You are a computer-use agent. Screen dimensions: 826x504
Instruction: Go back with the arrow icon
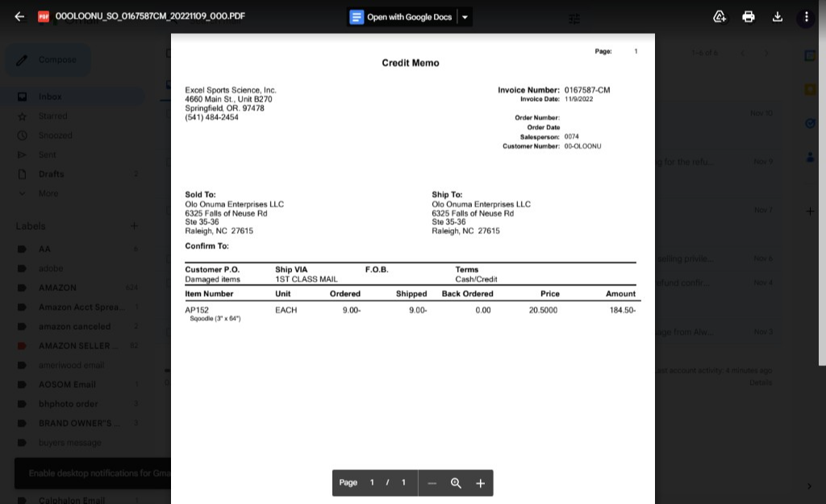pyautogui.click(x=19, y=17)
